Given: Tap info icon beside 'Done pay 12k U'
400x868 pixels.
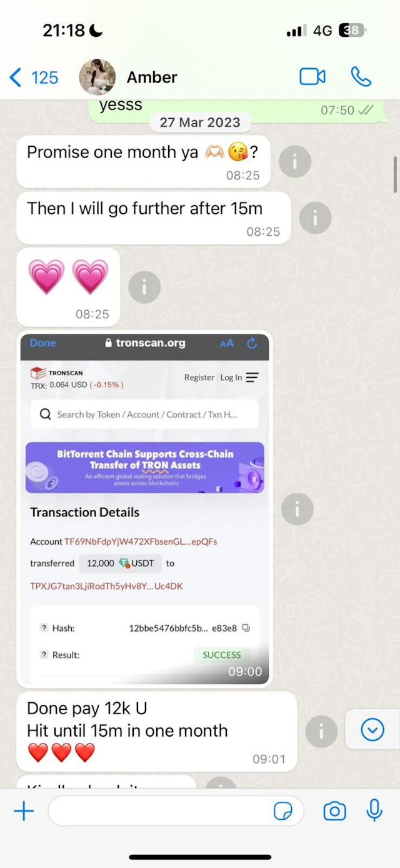Looking at the screenshot, I should 321,731.
